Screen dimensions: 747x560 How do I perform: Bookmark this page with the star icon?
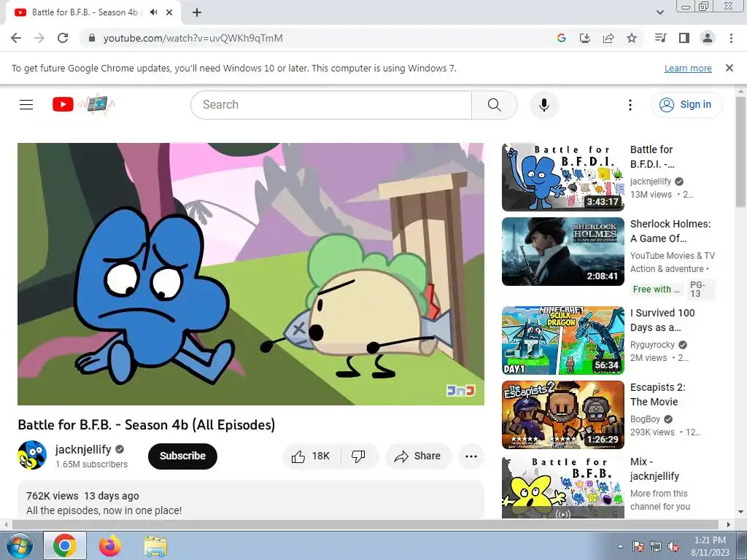[x=632, y=38]
